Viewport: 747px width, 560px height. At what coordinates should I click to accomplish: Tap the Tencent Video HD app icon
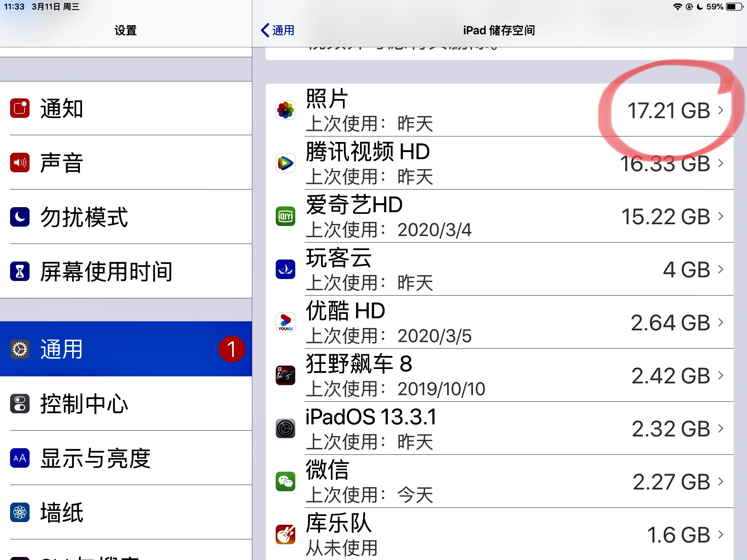tap(285, 163)
